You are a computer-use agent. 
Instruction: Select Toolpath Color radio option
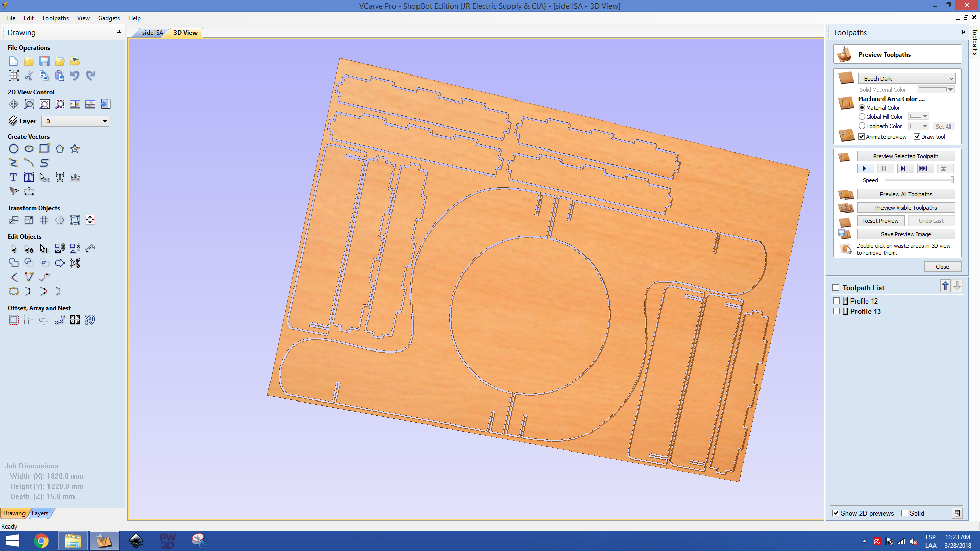[x=862, y=126]
